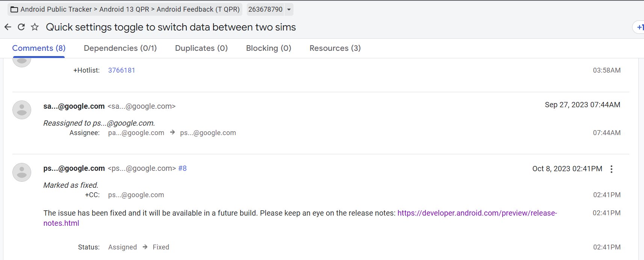
Task: Click the refresh icon
Action: (21, 27)
